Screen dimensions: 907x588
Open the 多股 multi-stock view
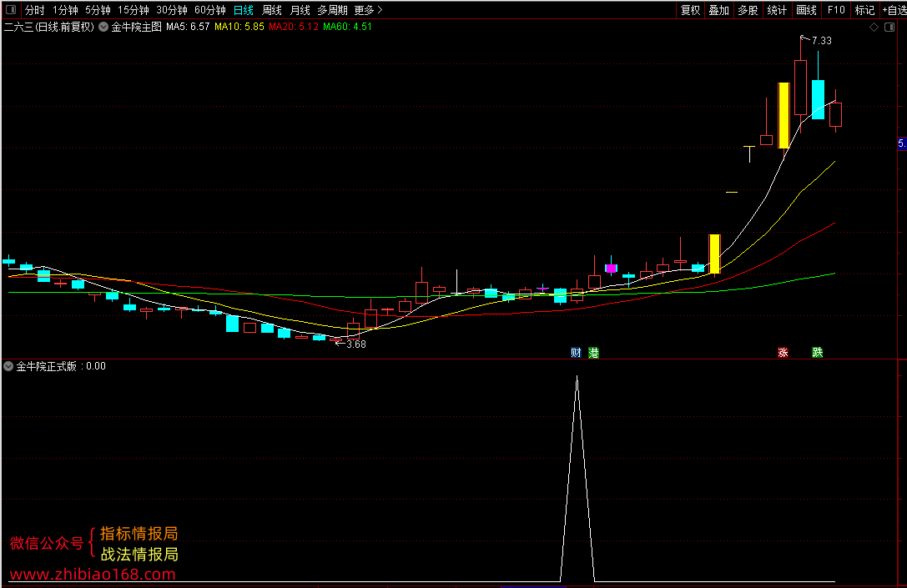(748, 10)
